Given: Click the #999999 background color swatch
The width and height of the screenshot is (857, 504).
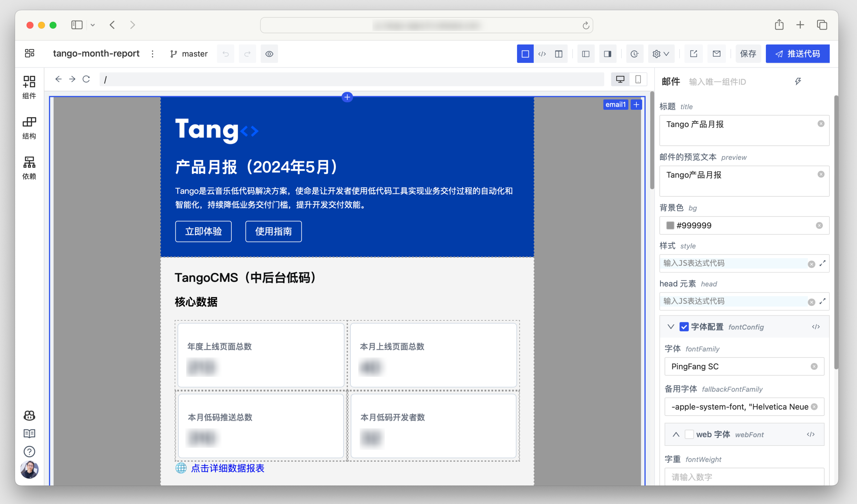Looking at the screenshot, I should click(670, 226).
